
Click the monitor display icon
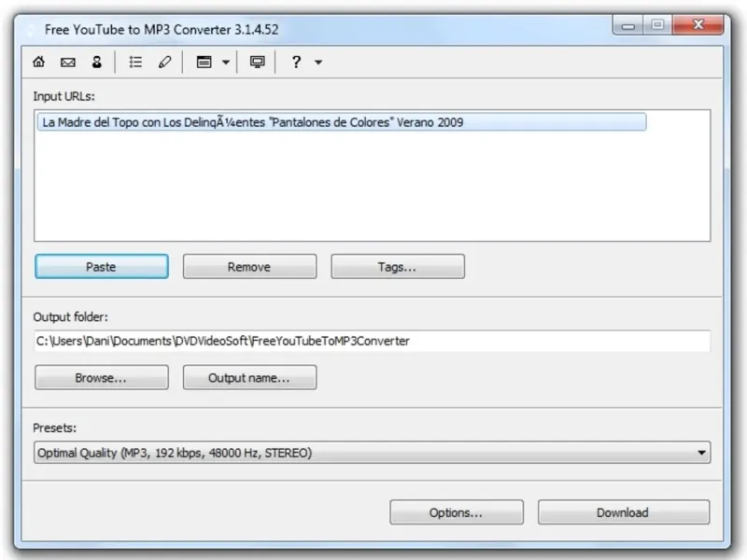258,62
